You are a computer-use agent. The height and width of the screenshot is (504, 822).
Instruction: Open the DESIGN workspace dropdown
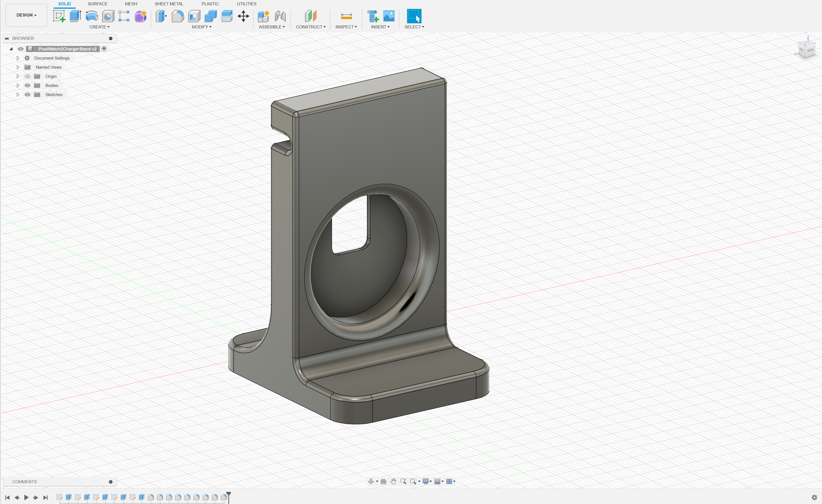[x=26, y=15]
